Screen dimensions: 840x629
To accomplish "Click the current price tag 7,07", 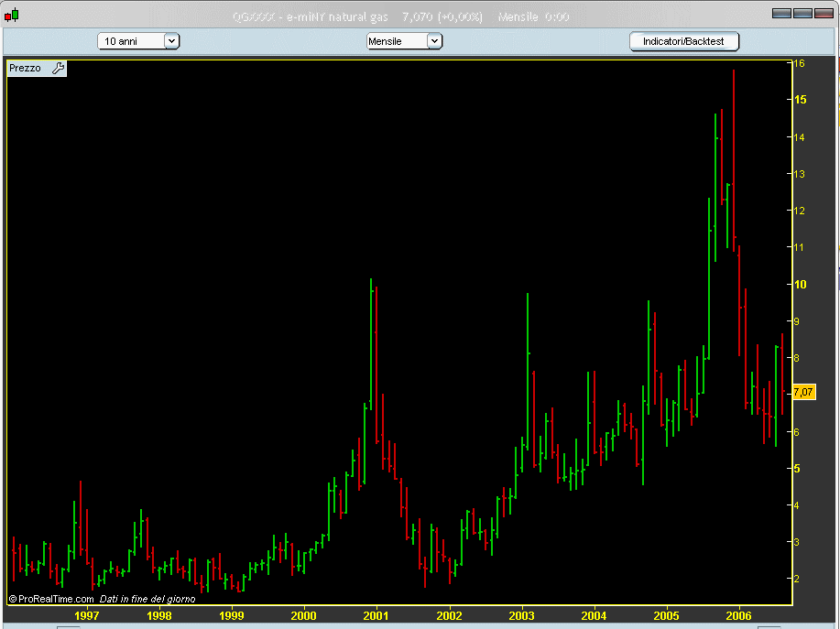I will point(803,393).
